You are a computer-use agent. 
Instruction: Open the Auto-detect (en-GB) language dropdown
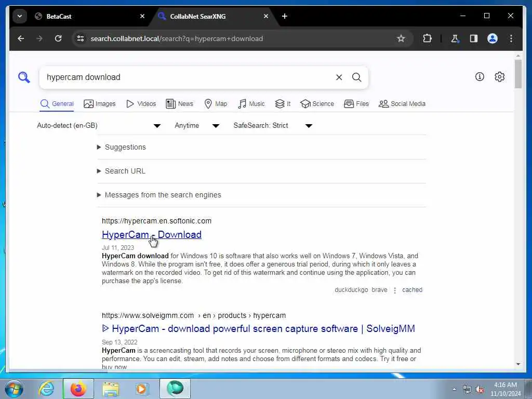pos(99,126)
